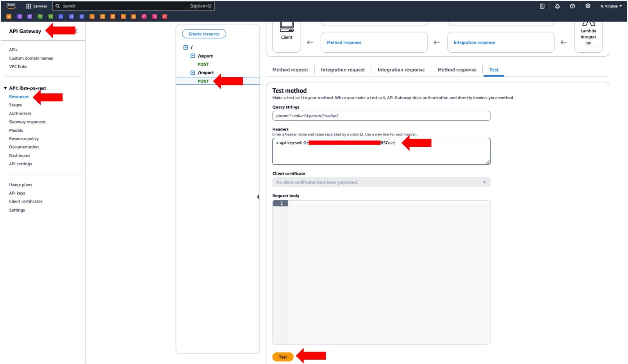Open the N. Virginia region dropdown

click(611, 6)
